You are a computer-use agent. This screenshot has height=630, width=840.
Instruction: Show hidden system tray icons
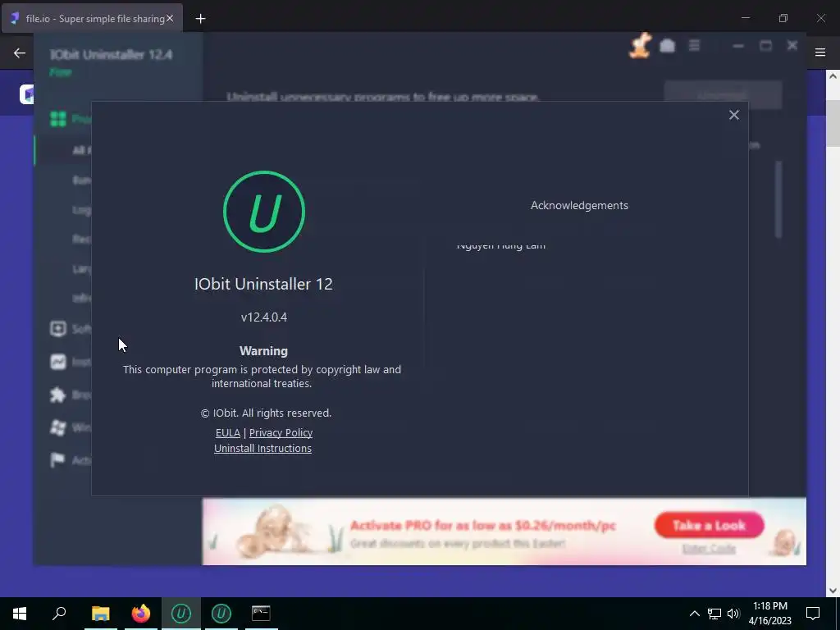point(694,614)
